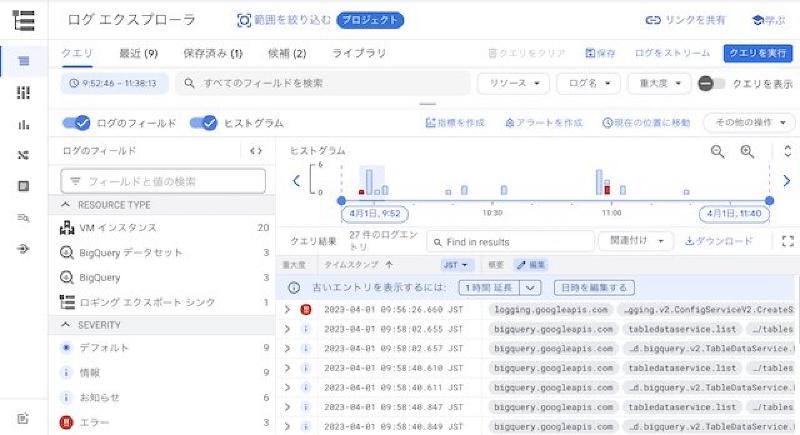
Task: Open the log router shuffle sidebar icon
Action: 23,155
